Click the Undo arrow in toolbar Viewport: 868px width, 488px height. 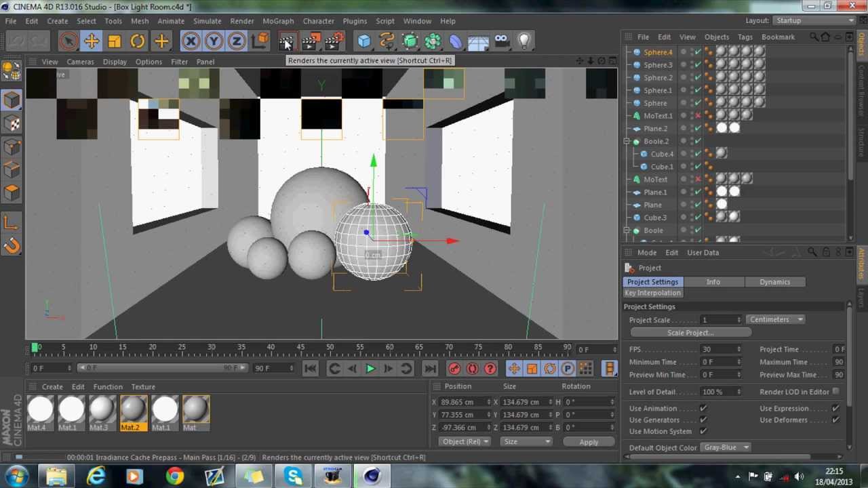tap(16, 41)
